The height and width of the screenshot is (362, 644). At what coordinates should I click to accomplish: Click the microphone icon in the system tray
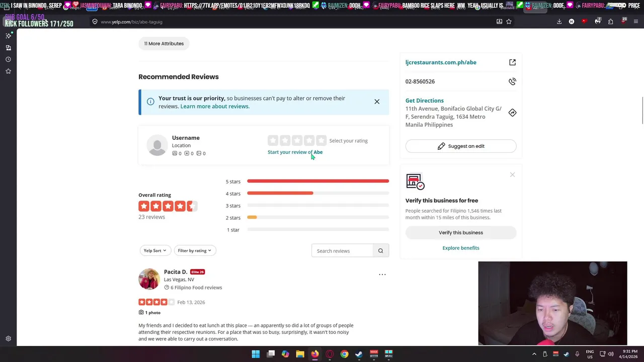(x=577, y=354)
